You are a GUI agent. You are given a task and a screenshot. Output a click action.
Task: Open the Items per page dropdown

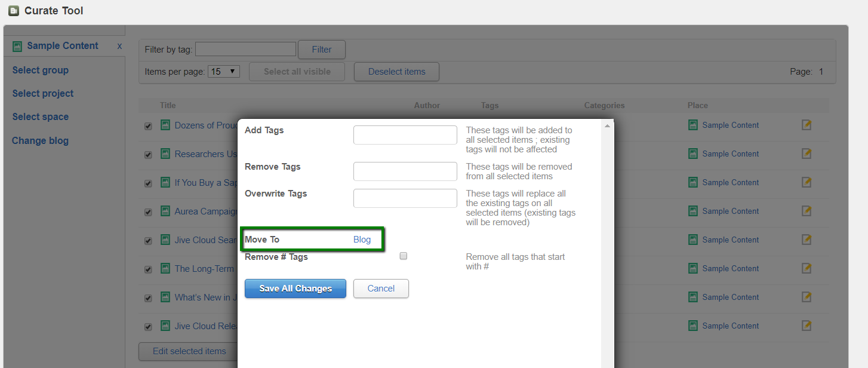[224, 72]
